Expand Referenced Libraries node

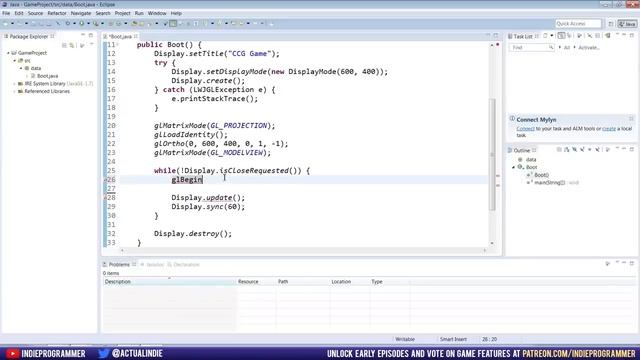14,91
